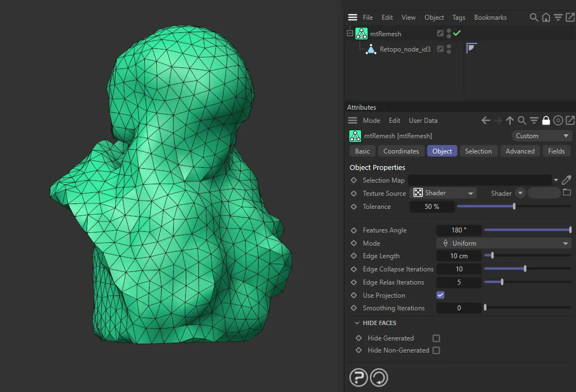Collapse the HIDE FACES section

coord(357,323)
